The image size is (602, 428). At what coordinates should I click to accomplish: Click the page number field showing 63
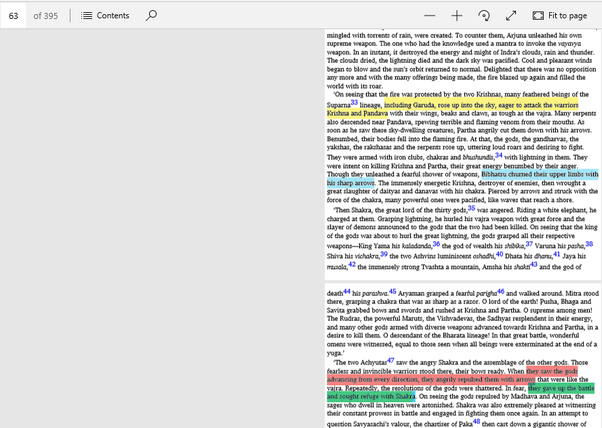tap(13, 16)
